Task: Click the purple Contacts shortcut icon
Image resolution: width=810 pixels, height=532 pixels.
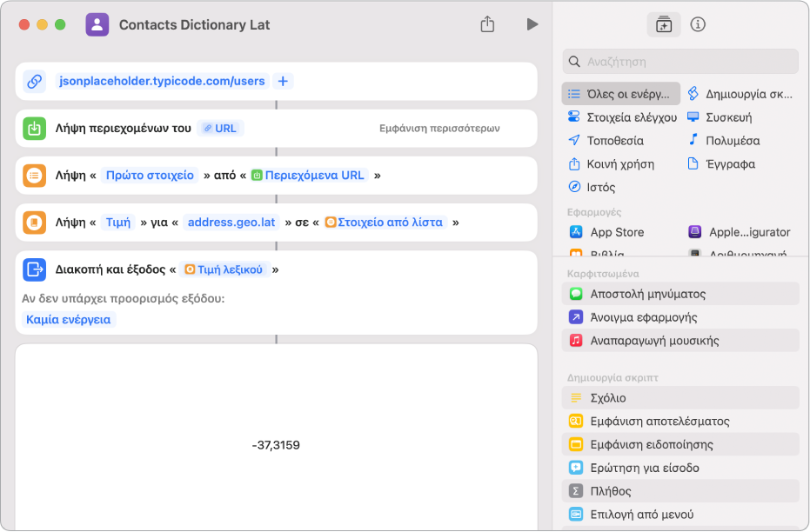Action: [x=97, y=24]
